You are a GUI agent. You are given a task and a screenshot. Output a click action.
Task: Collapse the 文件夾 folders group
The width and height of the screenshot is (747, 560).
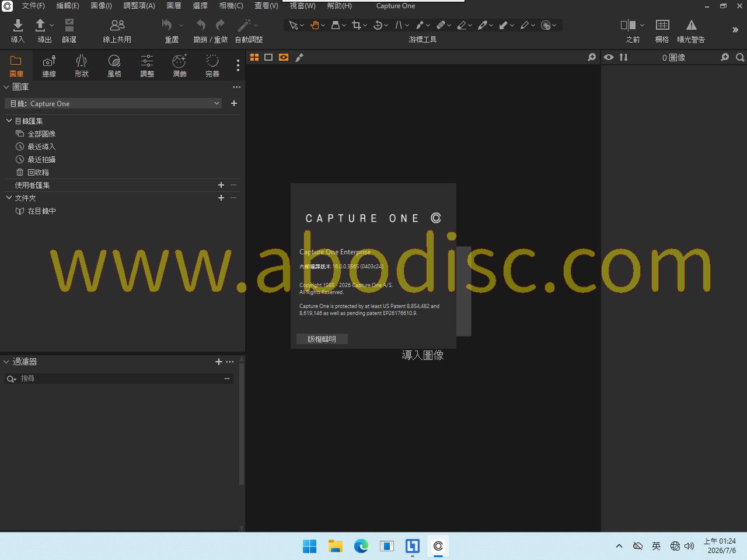[9, 198]
